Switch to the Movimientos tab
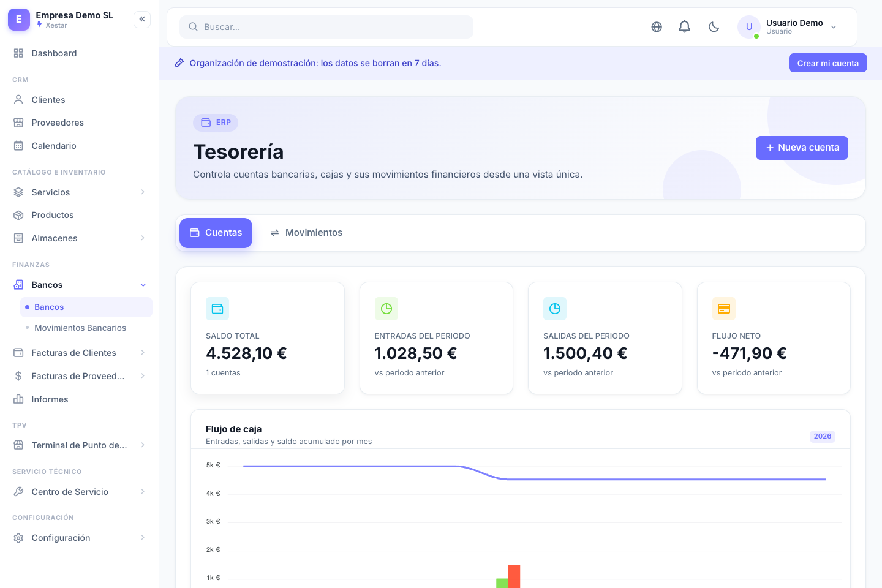Screen dimensions: 882x588 (x=306, y=233)
